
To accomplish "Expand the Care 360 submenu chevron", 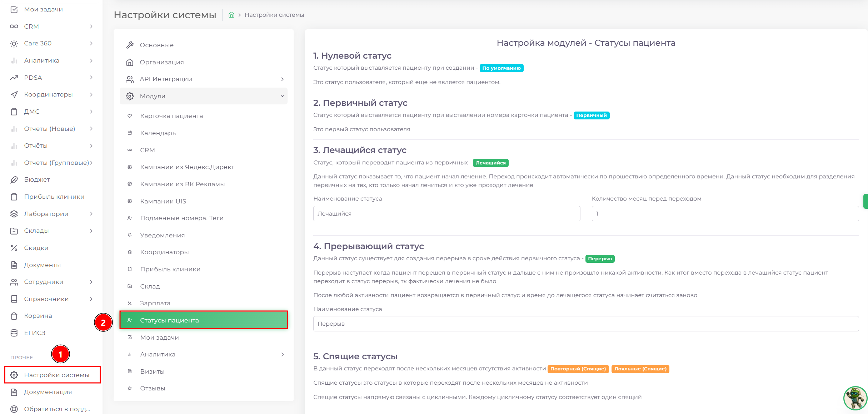I will click(91, 44).
